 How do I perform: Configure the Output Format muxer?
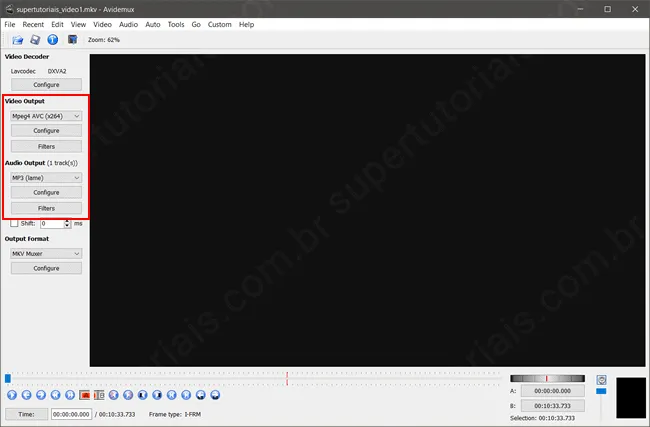click(46, 268)
